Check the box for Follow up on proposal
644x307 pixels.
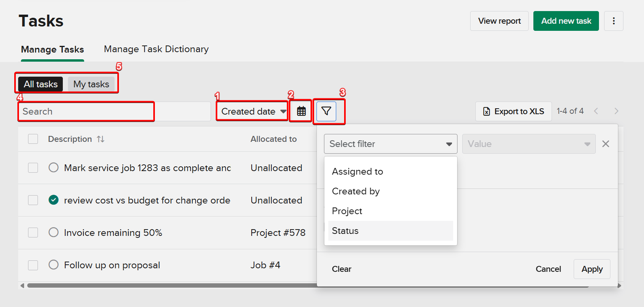tap(33, 265)
